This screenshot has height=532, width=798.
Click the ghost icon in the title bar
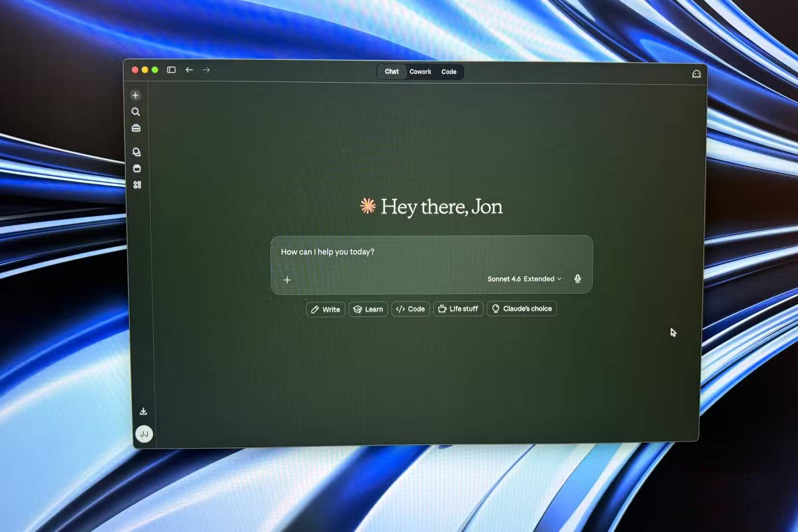pos(696,74)
